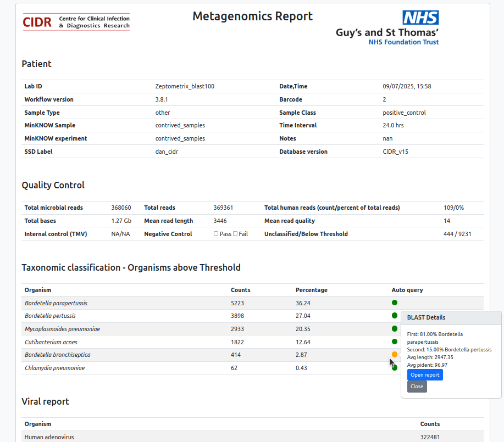The width and height of the screenshot is (504, 442).
Task: Click the Mycoplasmoides pneumoniae status dot
Action: 395,329
